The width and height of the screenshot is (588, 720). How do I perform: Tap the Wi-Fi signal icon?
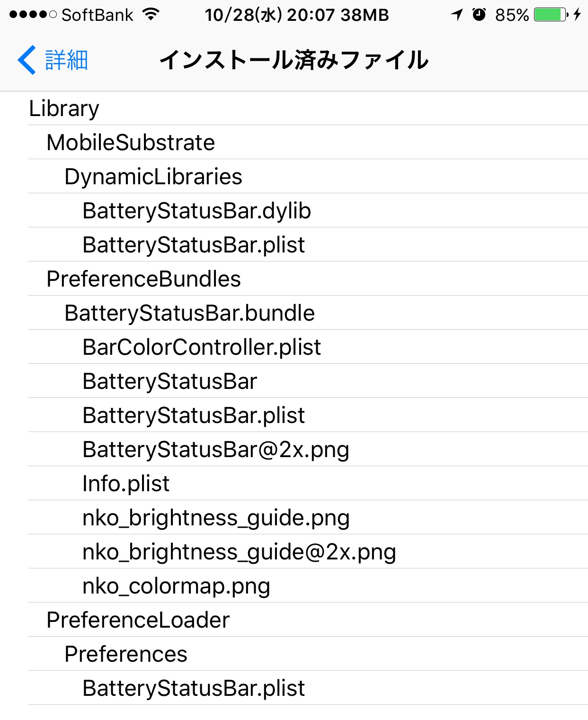(151, 15)
